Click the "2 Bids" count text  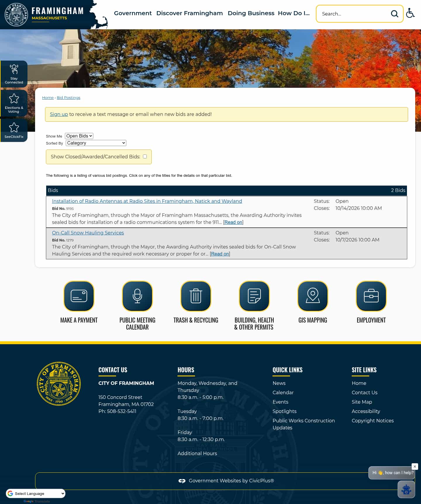point(398,190)
